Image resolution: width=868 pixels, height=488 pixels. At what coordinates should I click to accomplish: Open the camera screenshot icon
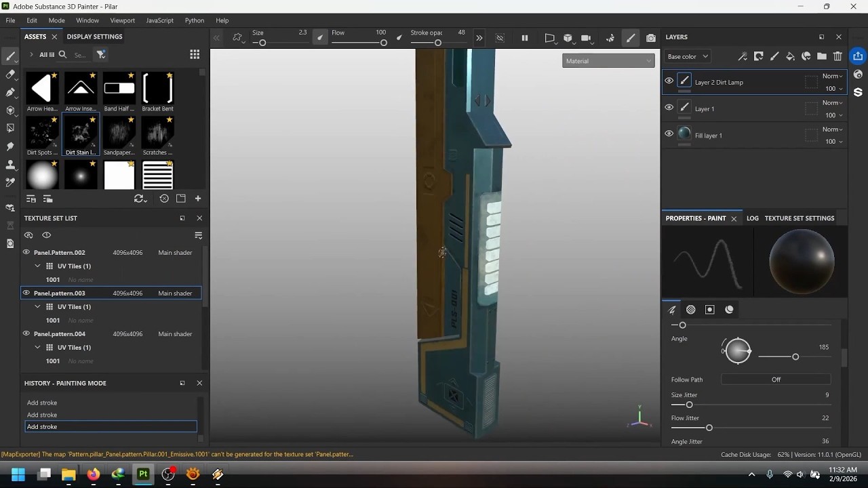tap(651, 38)
